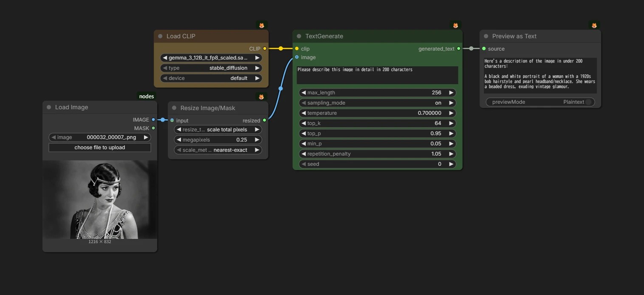The width and height of the screenshot is (644, 295).
Task: Click the MASK output port on Load Image
Action: click(153, 128)
